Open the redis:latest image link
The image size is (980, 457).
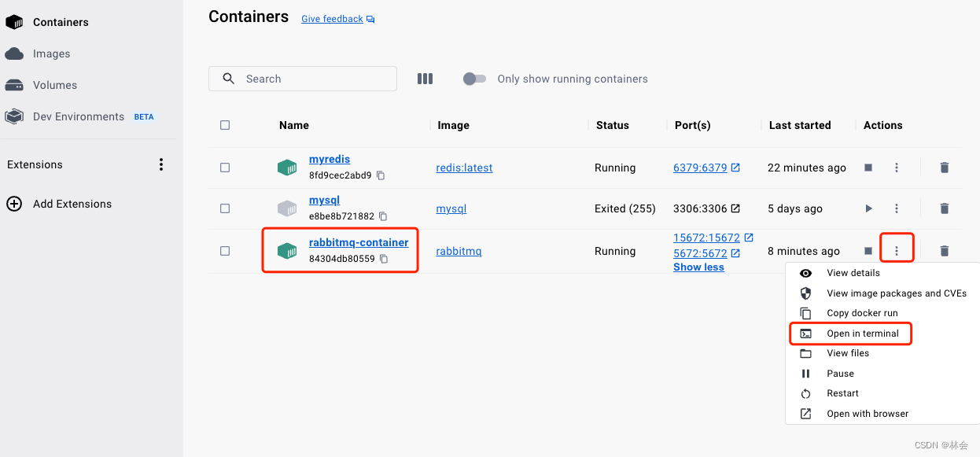(465, 168)
